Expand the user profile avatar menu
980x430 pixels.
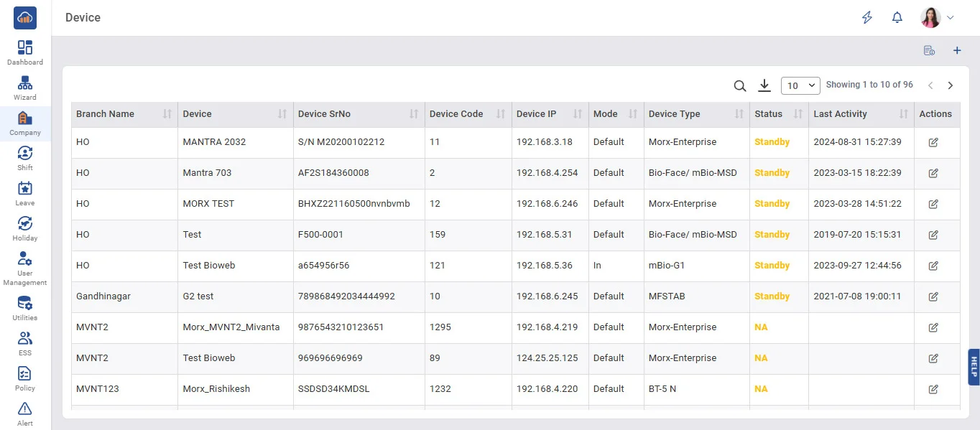point(938,18)
